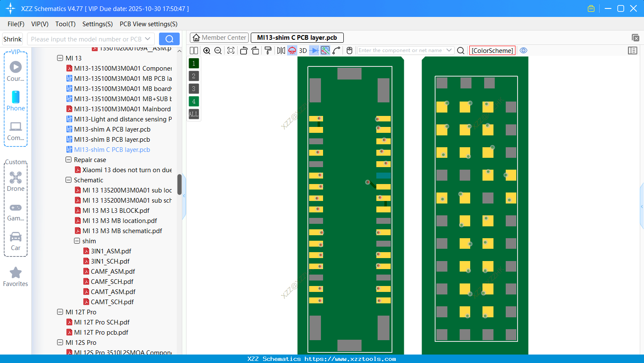Open the split view layout icon
The width and height of the screenshot is (644, 363).
(194, 50)
